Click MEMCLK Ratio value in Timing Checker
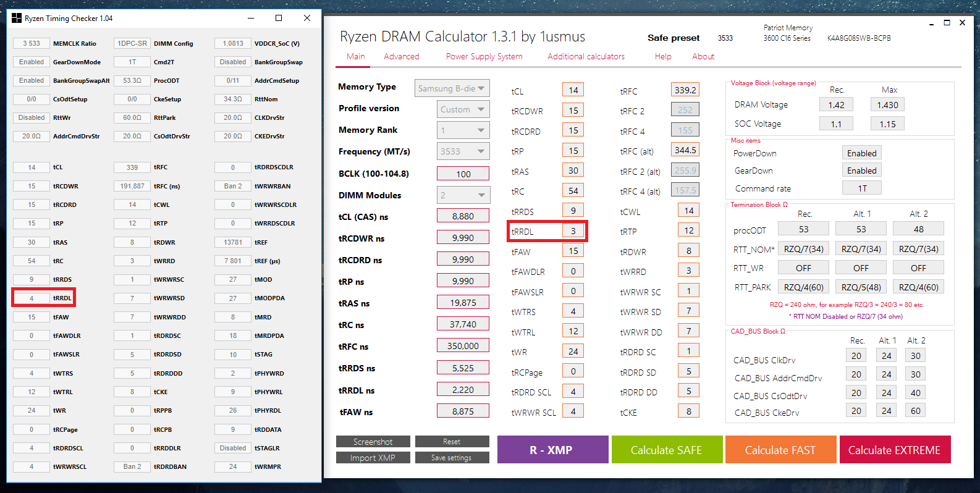980x493 pixels. (x=32, y=43)
